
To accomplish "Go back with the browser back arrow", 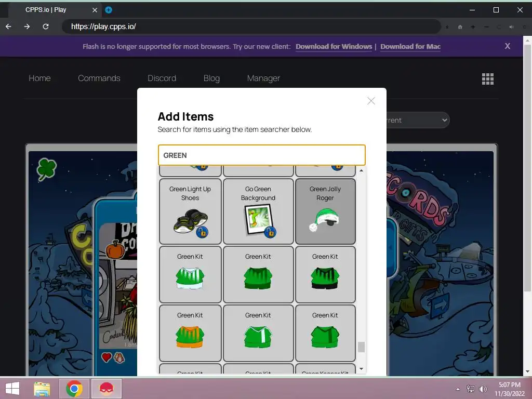I will (8, 26).
